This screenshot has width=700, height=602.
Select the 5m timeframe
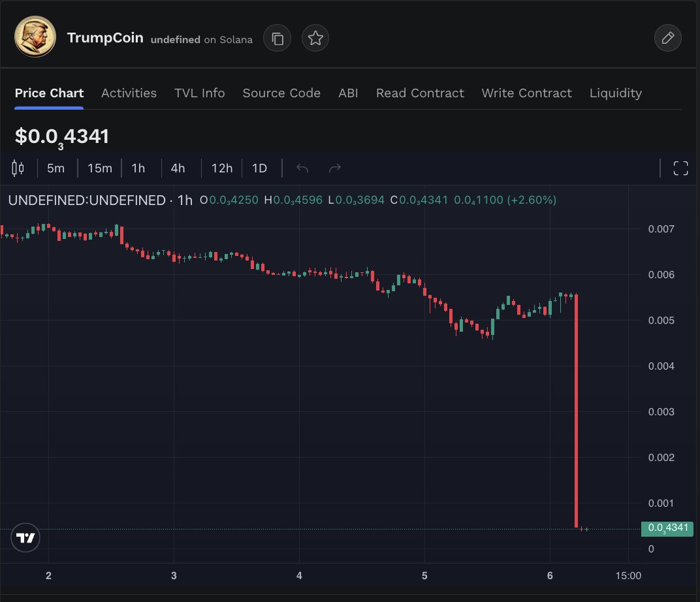tap(56, 168)
